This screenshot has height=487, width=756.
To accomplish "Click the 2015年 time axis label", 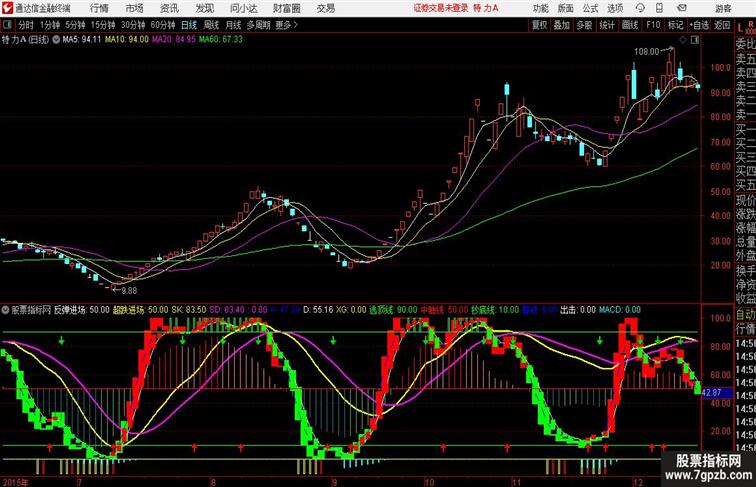I will (x=15, y=482).
